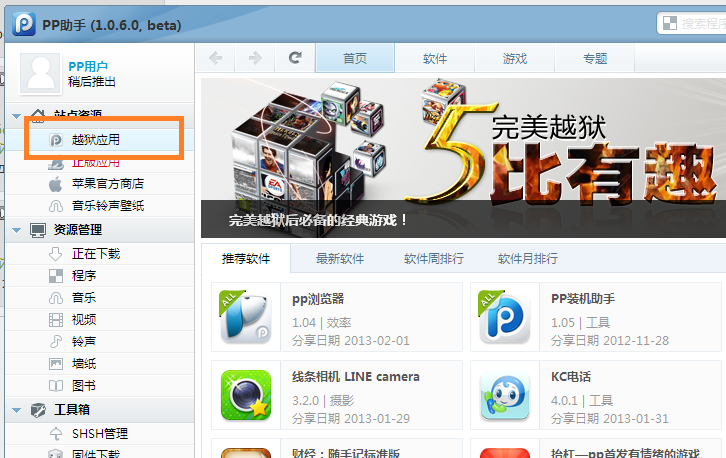This screenshot has height=458, width=726.
Task: Open the PP装机助手 app title
Action: tap(583, 299)
